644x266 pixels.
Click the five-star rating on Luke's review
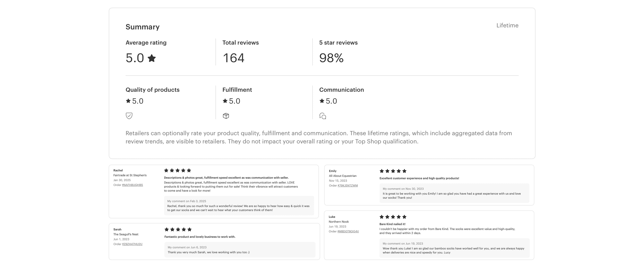tap(393, 217)
